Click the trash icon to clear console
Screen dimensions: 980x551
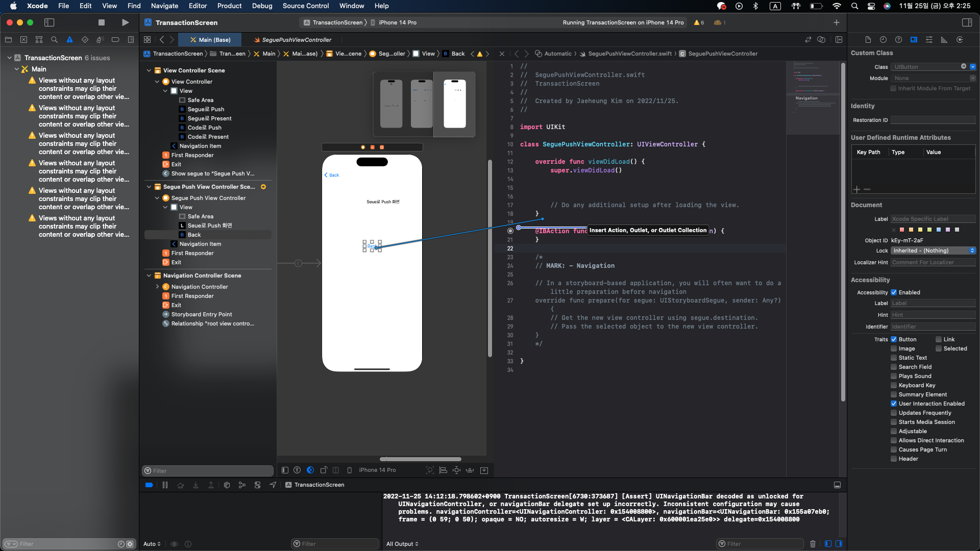click(813, 544)
